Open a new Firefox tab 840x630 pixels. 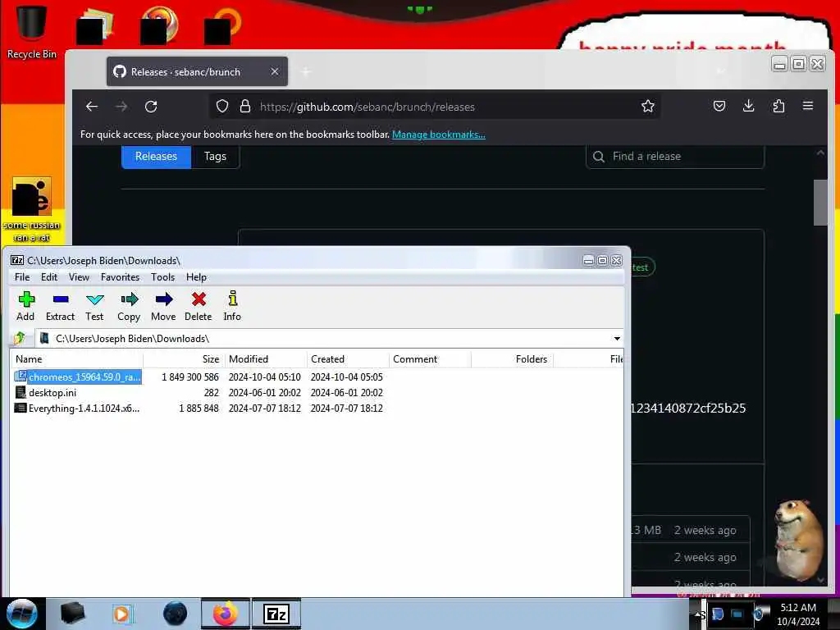[306, 72]
